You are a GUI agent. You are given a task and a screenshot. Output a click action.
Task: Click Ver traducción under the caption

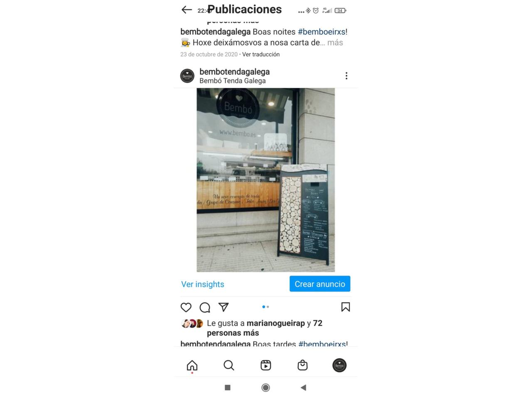pyautogui.click(x=261, y=54)
